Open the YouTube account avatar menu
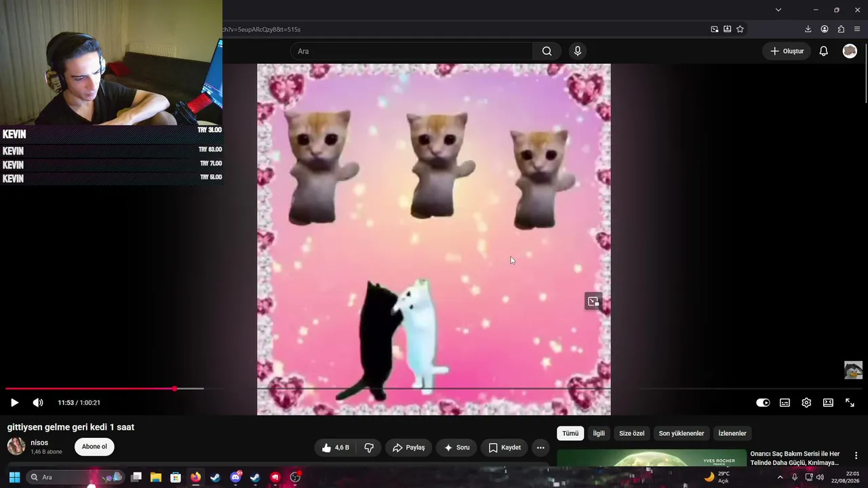The height and width of the screenshot is (488, 868). point(850,51)
